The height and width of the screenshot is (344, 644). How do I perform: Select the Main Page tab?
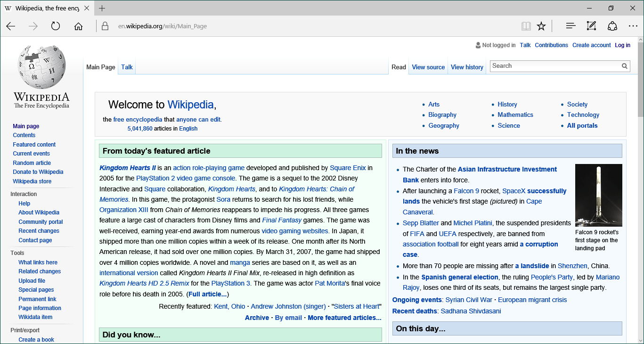pyautogui.click(x=101, y=67)
